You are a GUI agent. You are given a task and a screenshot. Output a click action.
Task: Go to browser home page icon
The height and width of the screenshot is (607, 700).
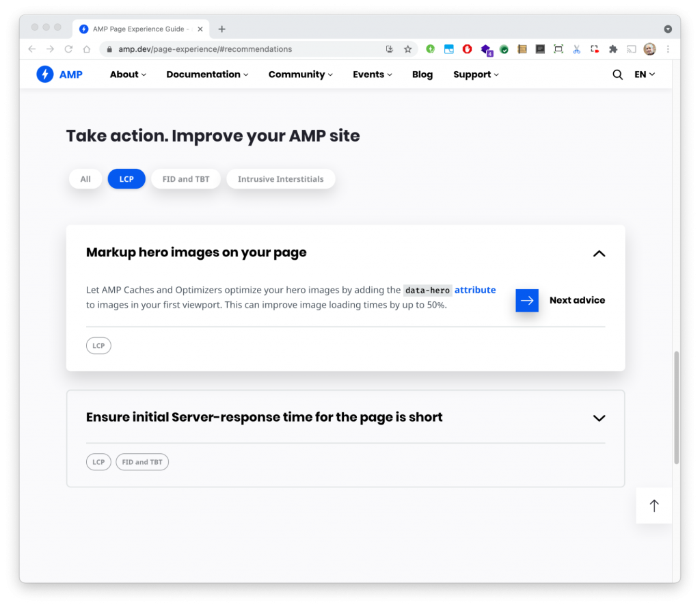click(87, 49)
